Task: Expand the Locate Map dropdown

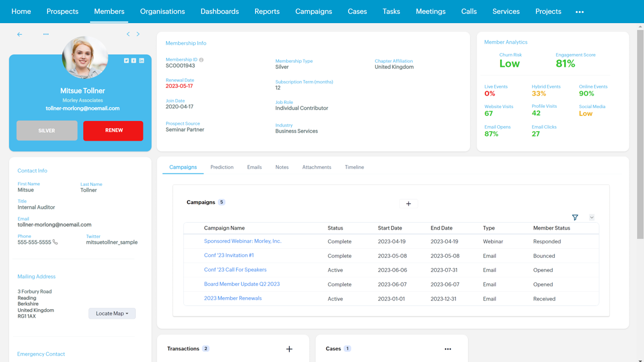Action: pyautogui.click(x=112, y=313)
